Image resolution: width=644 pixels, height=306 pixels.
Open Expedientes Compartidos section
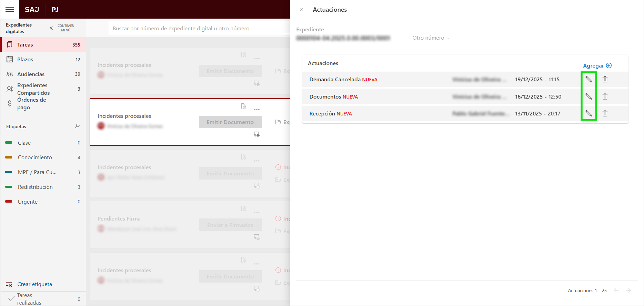coord(43,89)
